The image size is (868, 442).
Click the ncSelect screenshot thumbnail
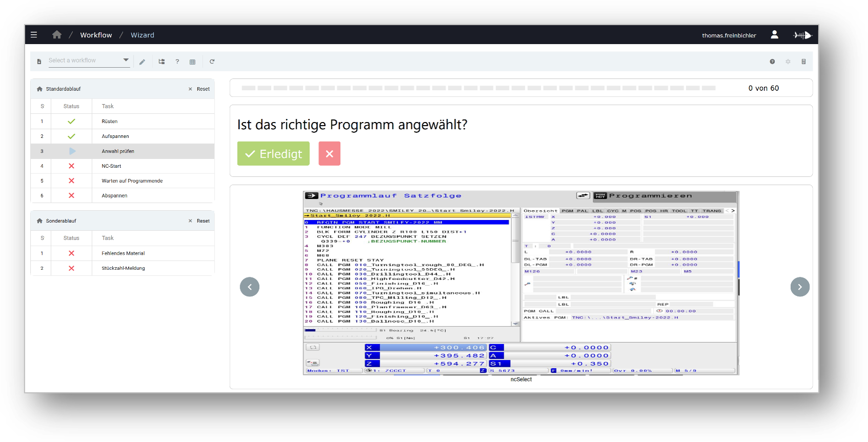point(521,283)
